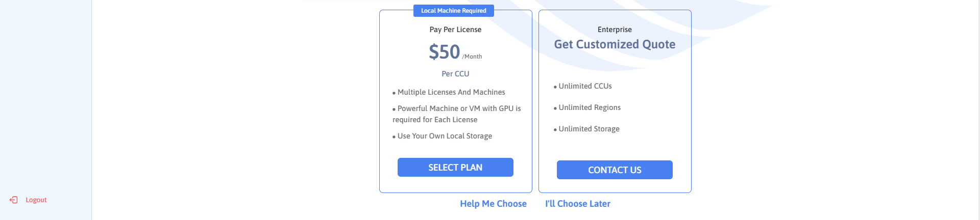Click the $50 price figure
Image resolution: width=980 pixels, height=220 pixels.
444,52
